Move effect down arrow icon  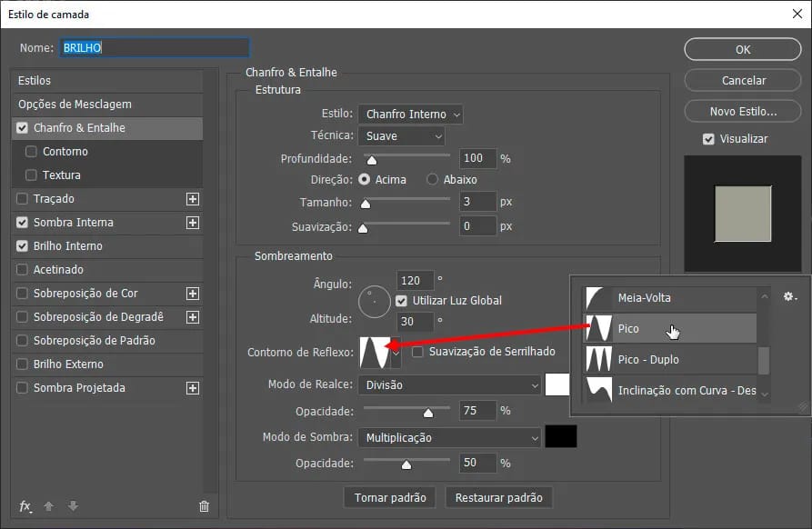(73, 506)
